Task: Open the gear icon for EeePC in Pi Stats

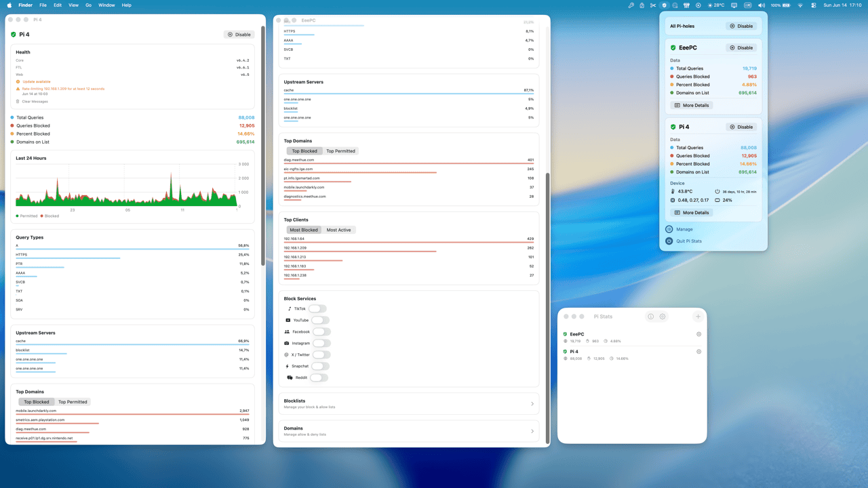Action: [698, 334]
